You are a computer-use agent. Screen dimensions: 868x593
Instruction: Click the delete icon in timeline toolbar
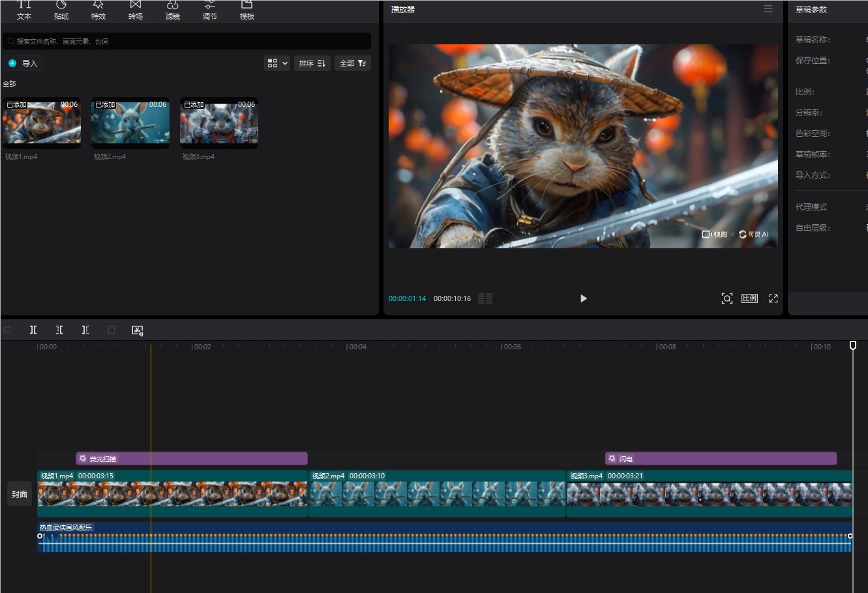(112, 330)
